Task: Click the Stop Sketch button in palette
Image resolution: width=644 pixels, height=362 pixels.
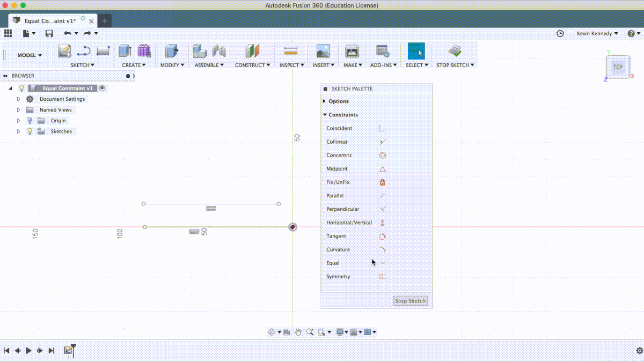Action: (410, 301)
